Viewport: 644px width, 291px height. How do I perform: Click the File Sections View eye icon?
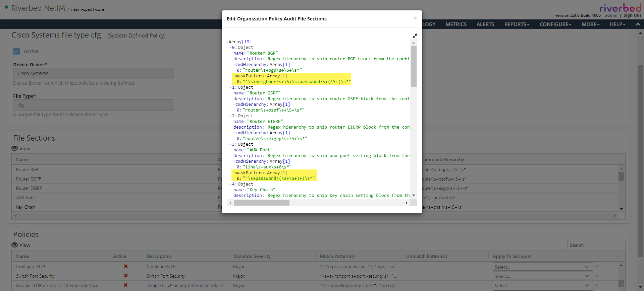15,148
